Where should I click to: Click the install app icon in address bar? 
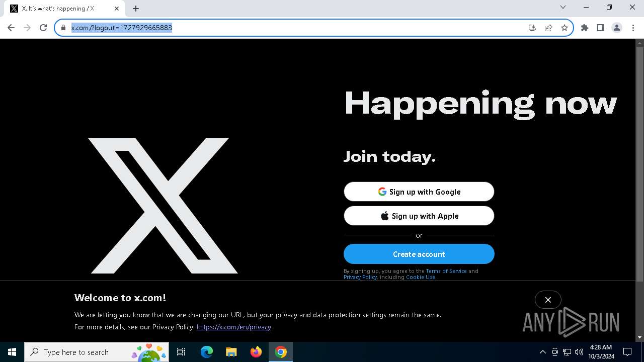click(x=532, y=28)
